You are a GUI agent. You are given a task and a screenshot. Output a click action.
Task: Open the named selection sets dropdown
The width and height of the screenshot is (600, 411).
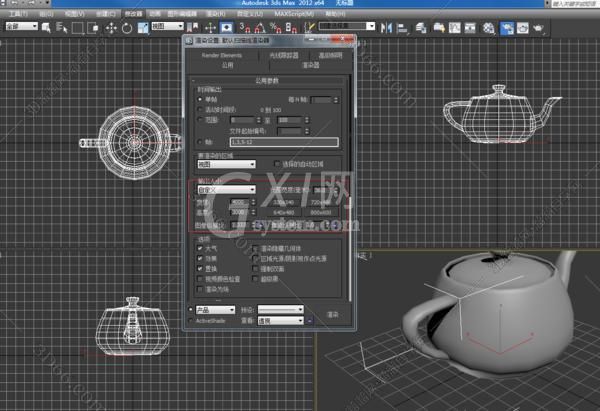347,26
